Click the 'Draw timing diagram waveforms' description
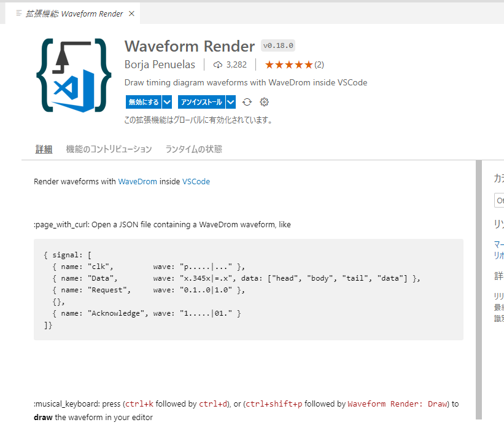504x433 pixels. click(246, 82)
